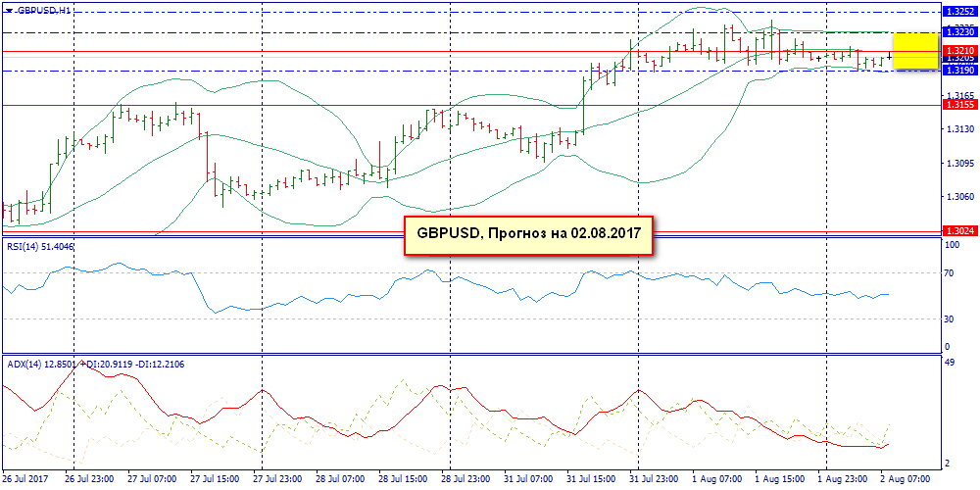Select the 1.3130 price axis value
The width and height of the screenshot is (980, 490).
pos(959,129)
